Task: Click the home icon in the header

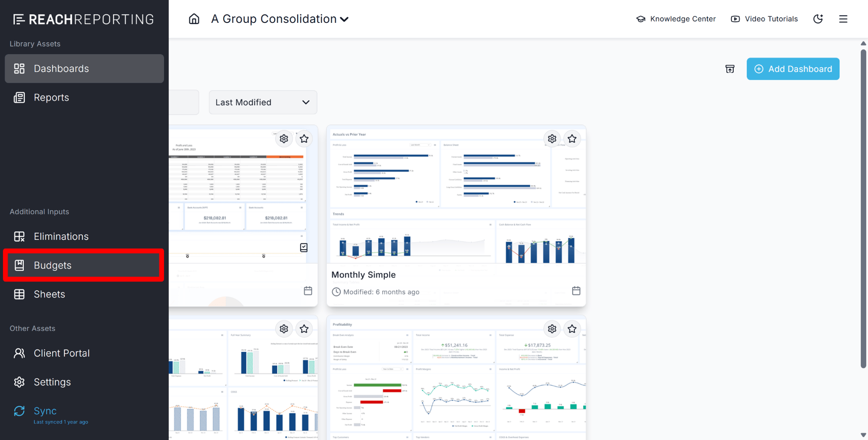Action: pos(194,19)
